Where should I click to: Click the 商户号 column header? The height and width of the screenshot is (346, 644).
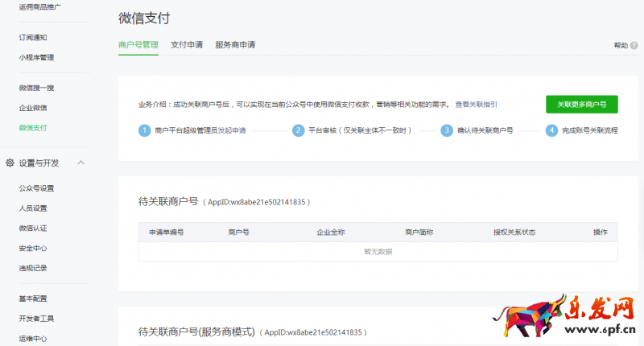coord(238,233)
